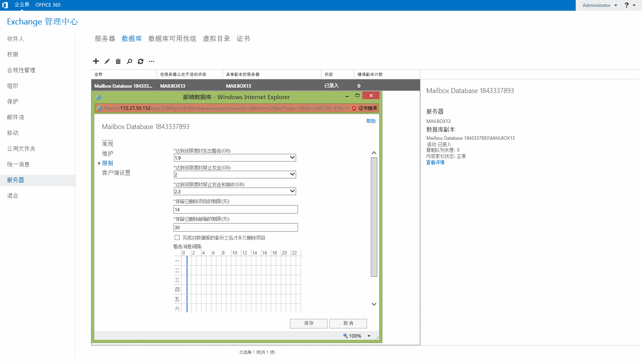642x364 pixels.
Task: Click deleted mailbox retention days field
Action: 236,227
